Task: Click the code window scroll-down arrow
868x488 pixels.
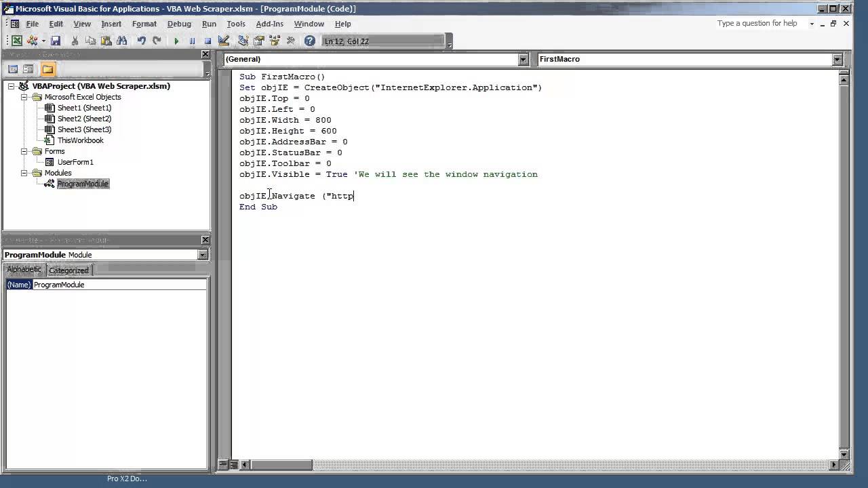Action: coord(844,455)
